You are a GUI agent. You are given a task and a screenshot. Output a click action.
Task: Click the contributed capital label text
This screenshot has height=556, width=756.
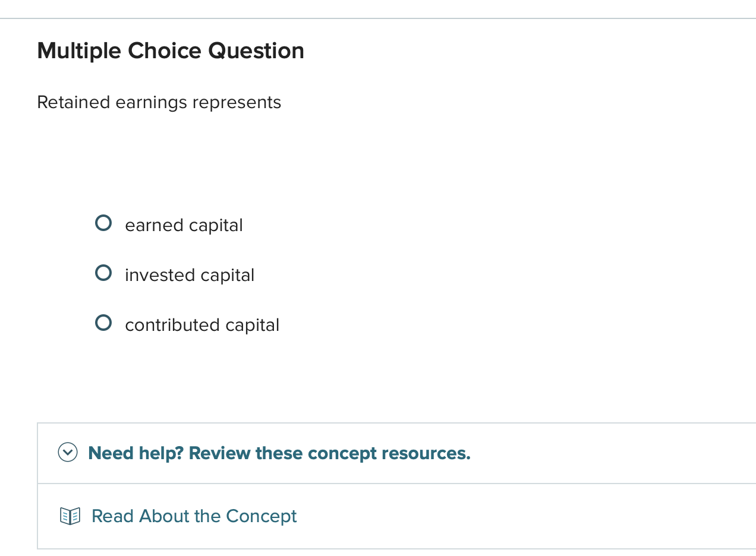[202, 325]
